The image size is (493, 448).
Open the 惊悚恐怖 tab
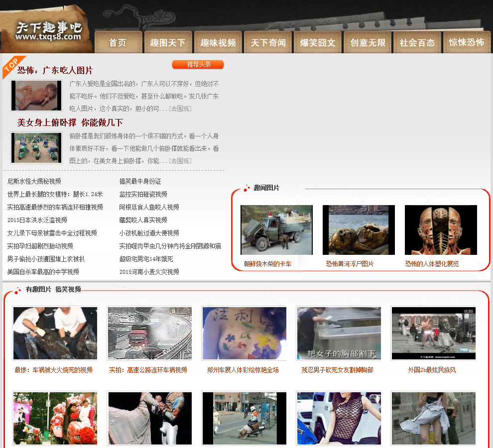click(x=467, y=42)
